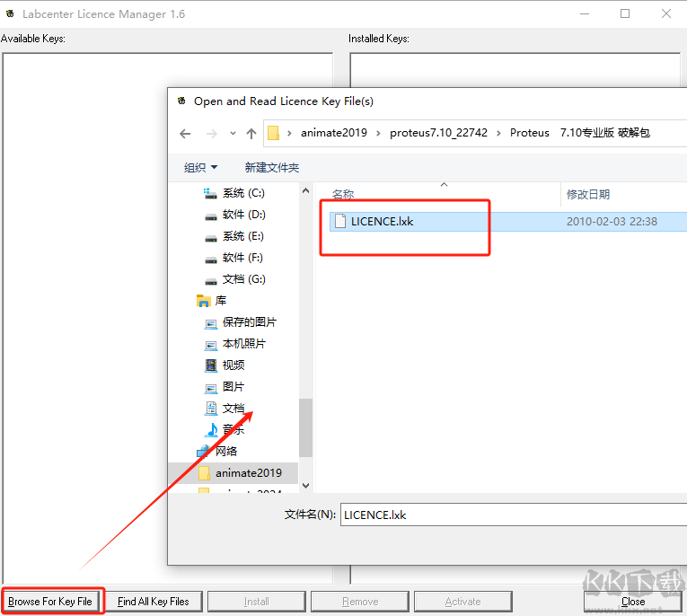The width and height of the screenshot is (687, 616).
Task: Open 保存的图片 library
Action: tap(240, 322)
